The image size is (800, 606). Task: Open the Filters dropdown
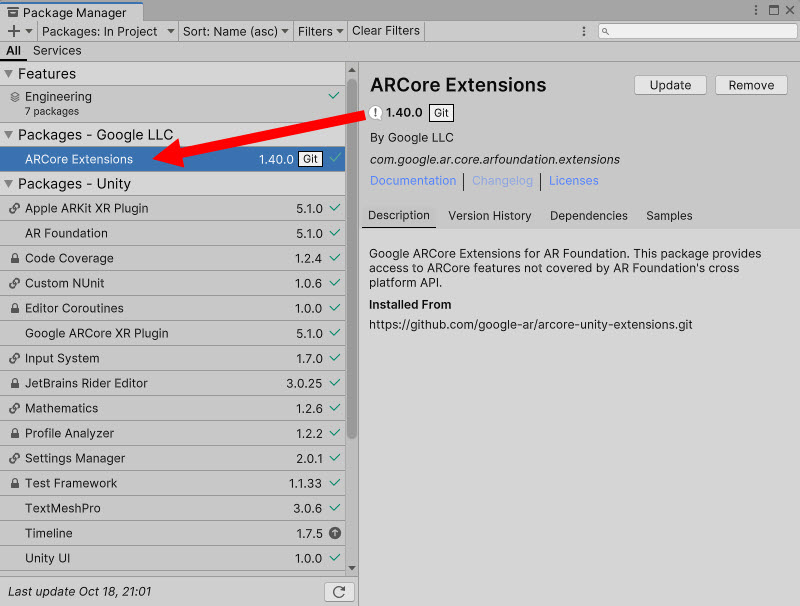click(x=320, y=31)
